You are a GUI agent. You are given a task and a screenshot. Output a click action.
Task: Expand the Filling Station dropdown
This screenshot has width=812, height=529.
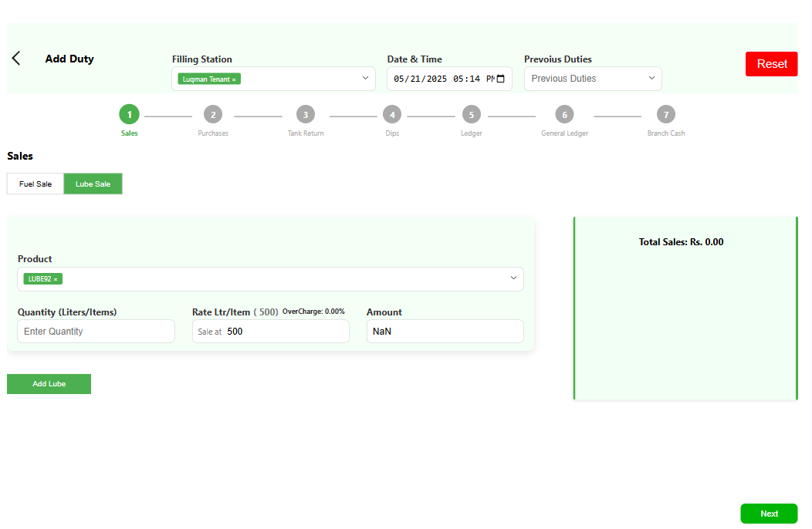click(365, 79)
